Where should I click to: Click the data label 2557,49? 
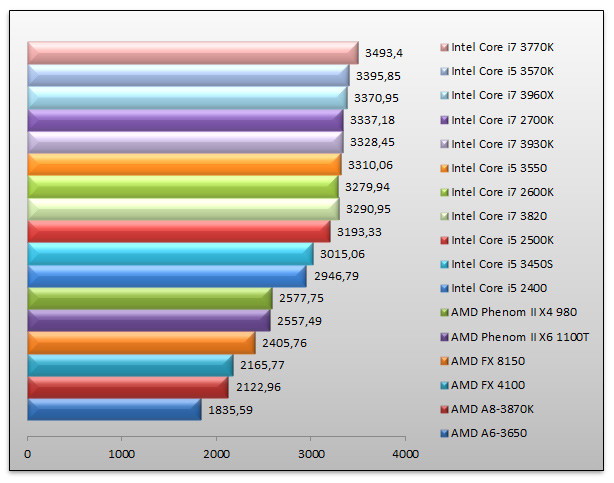coord(300,321)
